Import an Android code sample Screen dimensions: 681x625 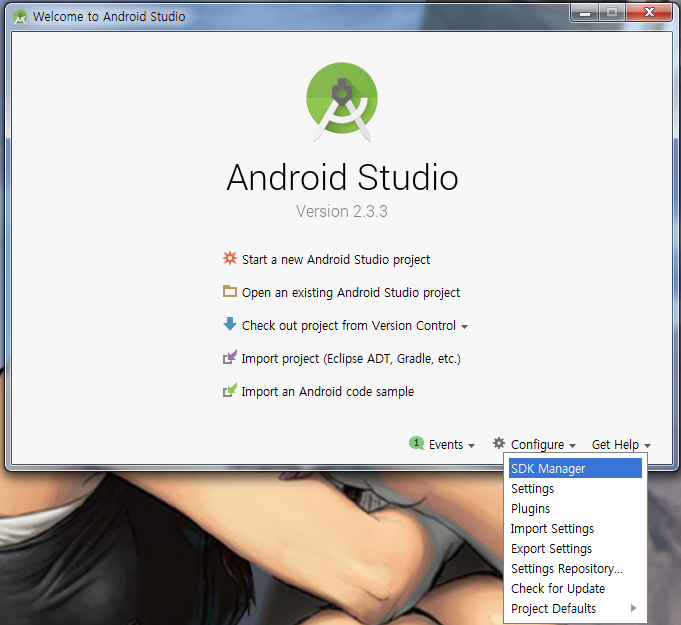click(x=328, y=391)
